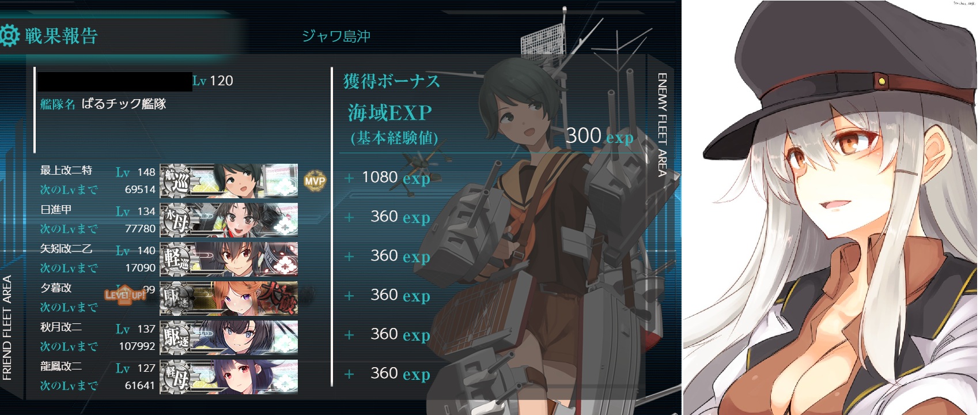The height and width of the screenshot is (415, 980).
Task: Click the ジャワ島沖 map name label
Action: tap(336, 36)
